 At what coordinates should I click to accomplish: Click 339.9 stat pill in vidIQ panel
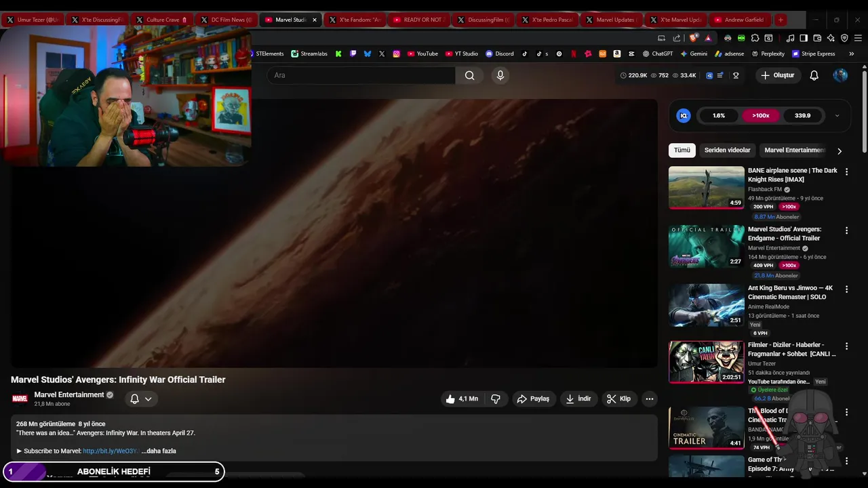coord(802,116)
